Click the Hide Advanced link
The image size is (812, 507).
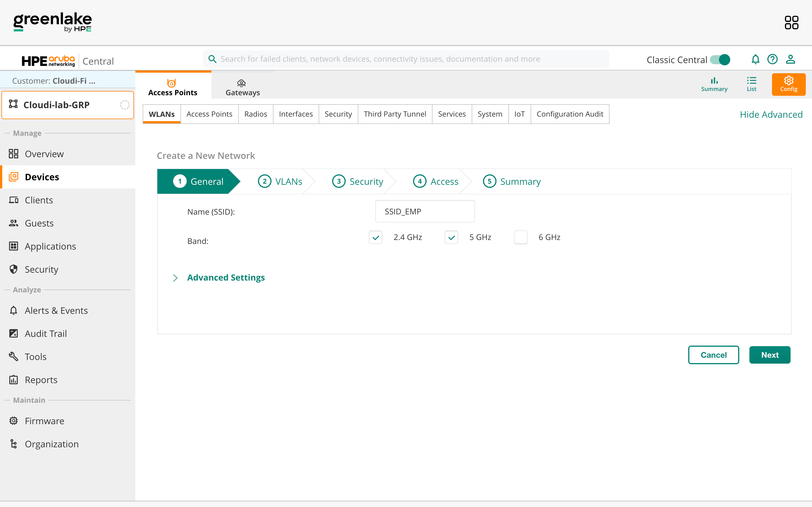(x=771, y=114)
